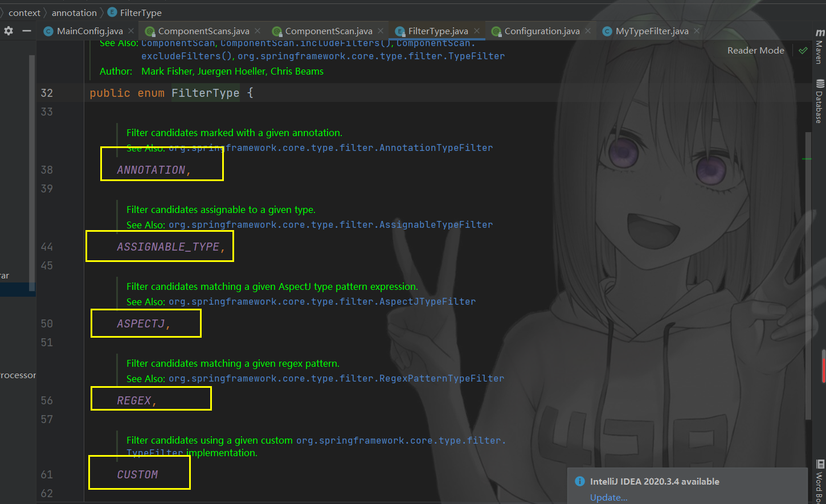Close FilterType.java tab
Screen dimensions: 826x504
[x=477, y=31]
